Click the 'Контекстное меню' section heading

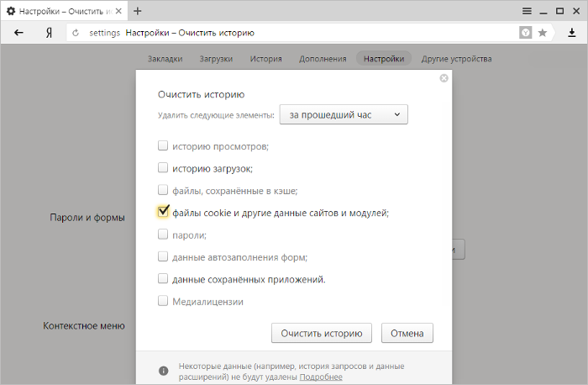coord(84,325)
